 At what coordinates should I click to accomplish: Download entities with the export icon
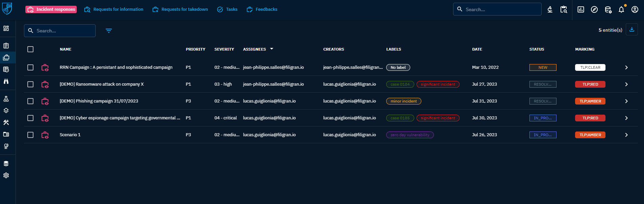pos(631,30)
